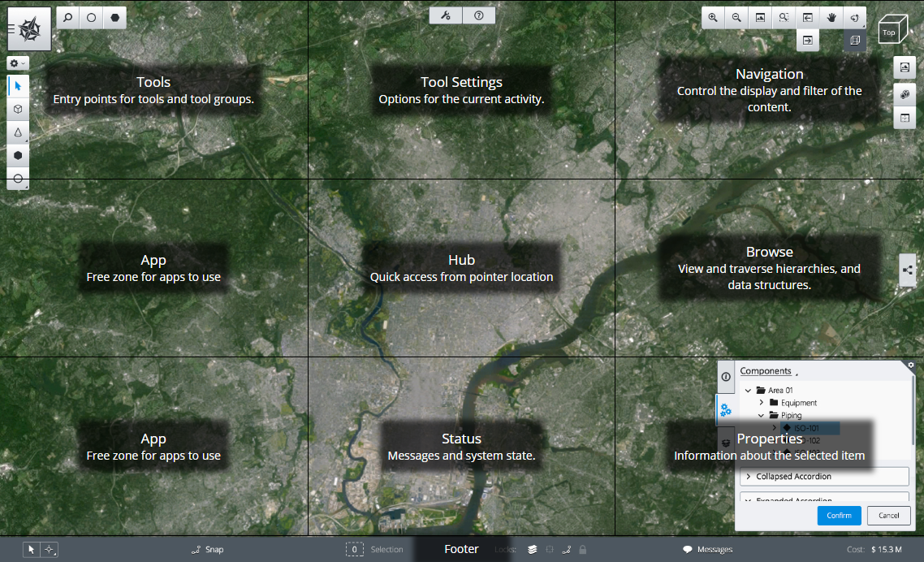
Task: Expand the Equipment folder chevron
Action: [x=762, y=403]
